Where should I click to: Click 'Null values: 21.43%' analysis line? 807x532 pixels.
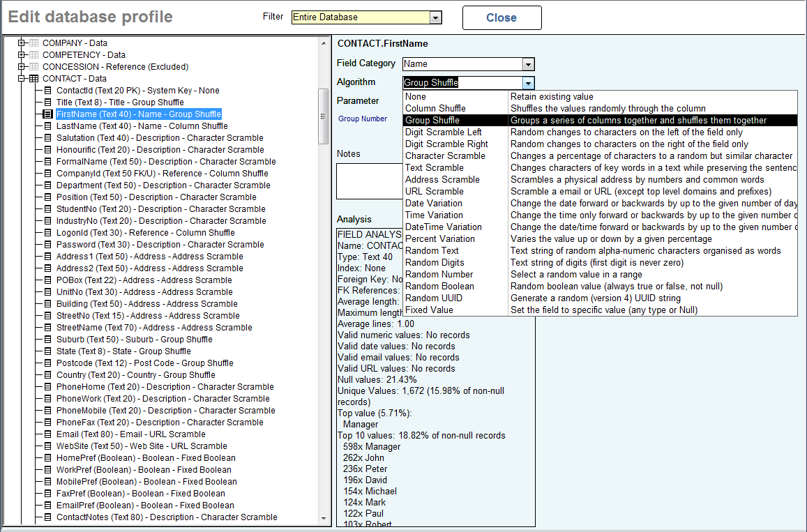tap(377, 380)
